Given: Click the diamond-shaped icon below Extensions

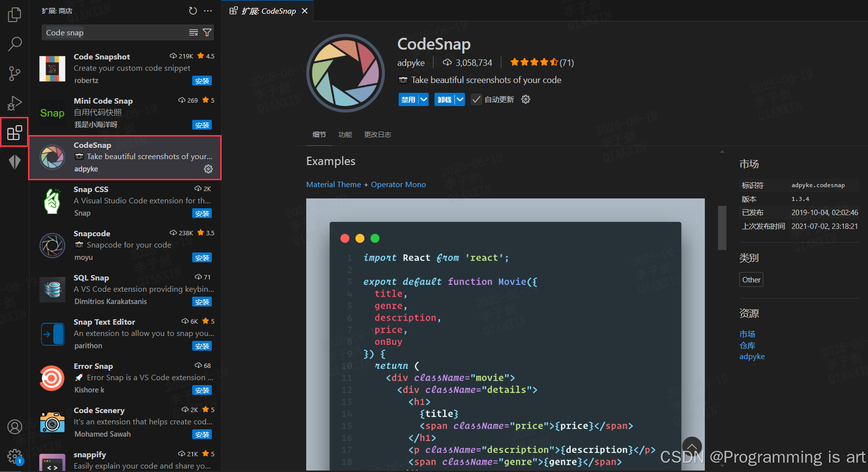Looking at the screenshot, I should tap(15, 162).
